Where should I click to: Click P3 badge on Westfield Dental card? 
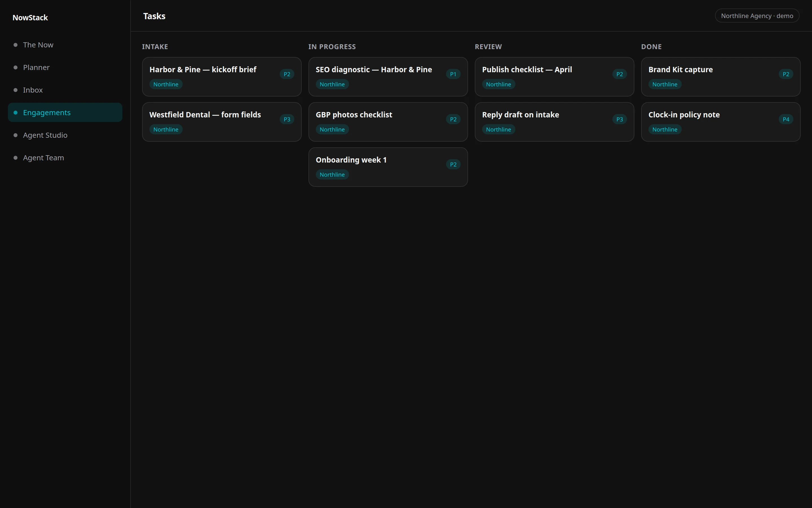(287, 119)
